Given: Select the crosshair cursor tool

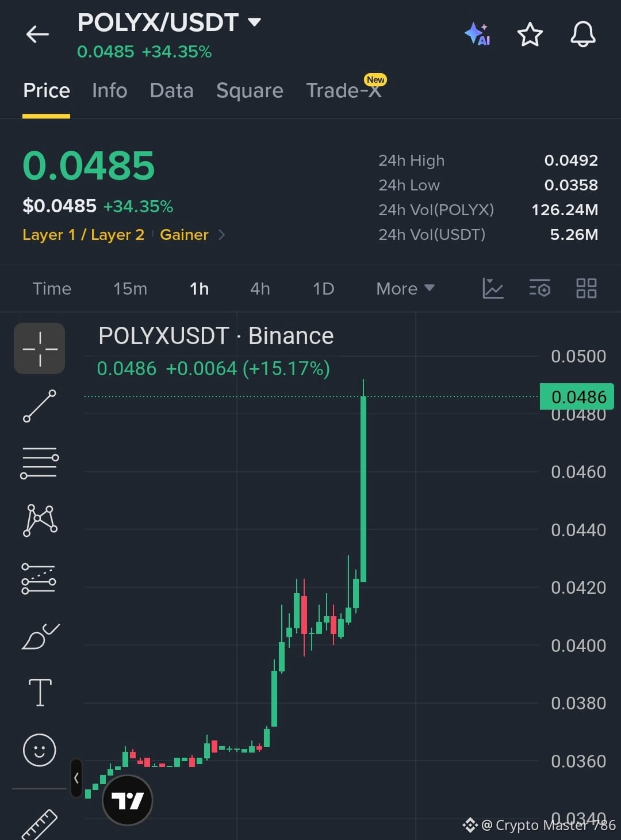Looking at the screenshot, I should click(x=40, y=349).
